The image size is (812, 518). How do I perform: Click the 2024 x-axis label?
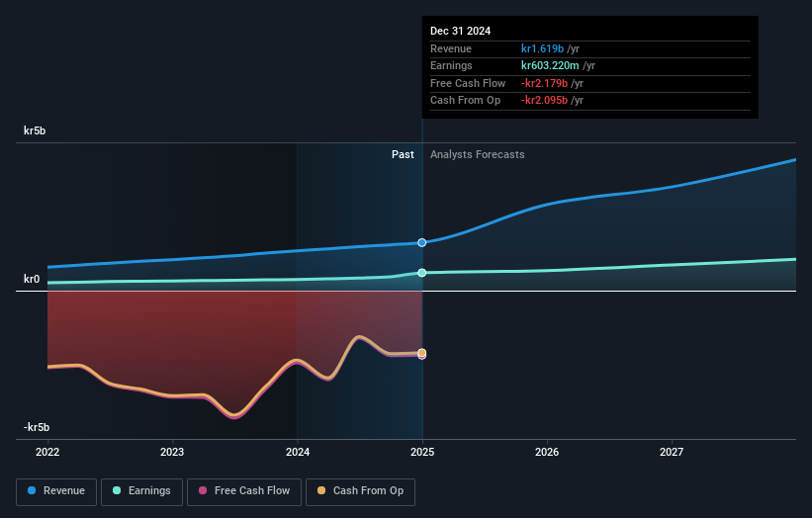pyautogui.click(x=298, y=452)
